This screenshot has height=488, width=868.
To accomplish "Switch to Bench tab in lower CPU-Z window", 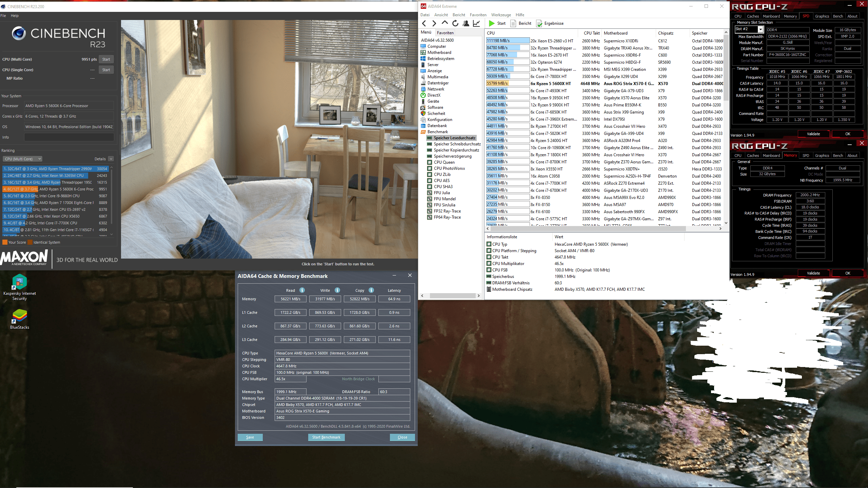I will pyautogui.click(x=838, y=156).
